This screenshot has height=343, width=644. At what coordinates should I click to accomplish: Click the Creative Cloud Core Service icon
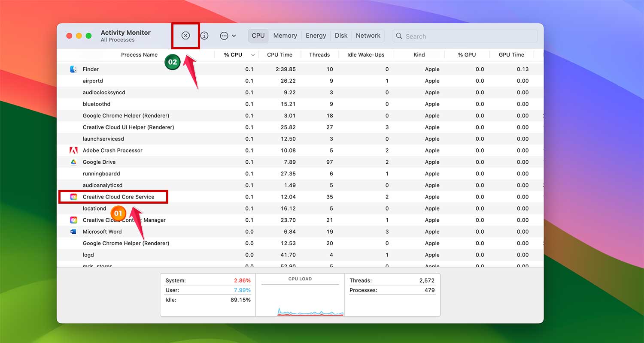tap(73, 197)
